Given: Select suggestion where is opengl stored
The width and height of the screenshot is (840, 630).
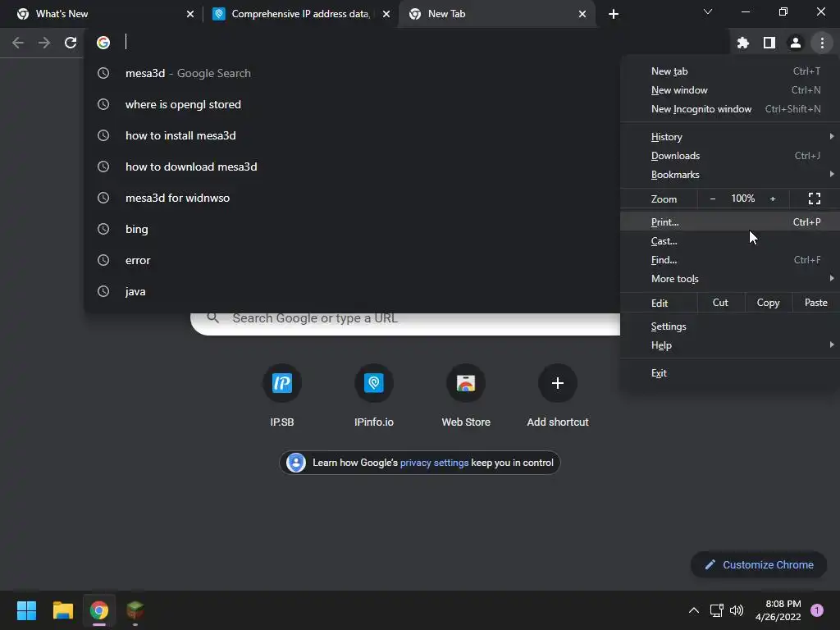Looking at the screenshot, I should (x=352, y=104).
